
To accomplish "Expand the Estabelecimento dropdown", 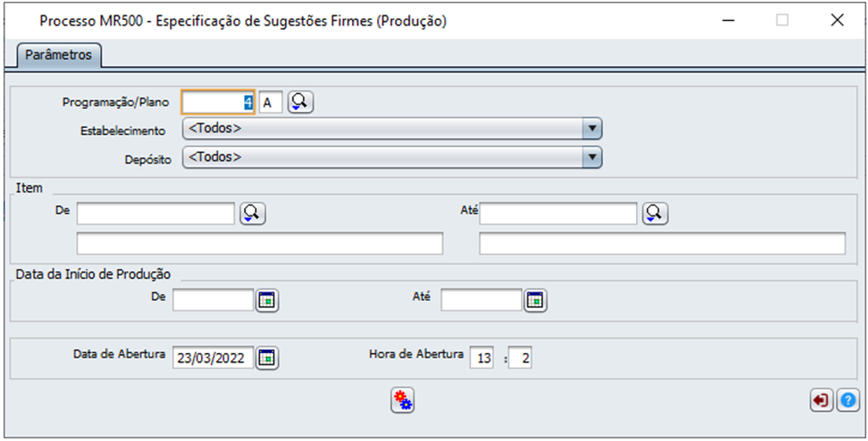I will click(593, 129).
